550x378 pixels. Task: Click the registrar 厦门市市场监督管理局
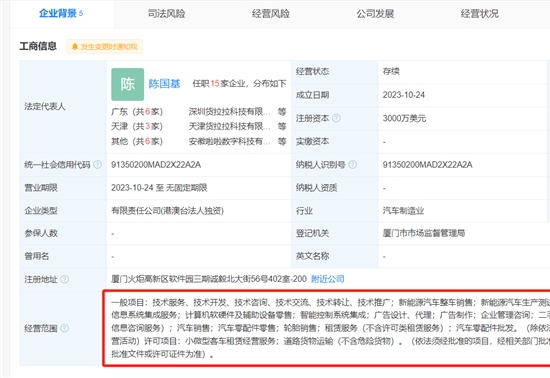[424, 233]
